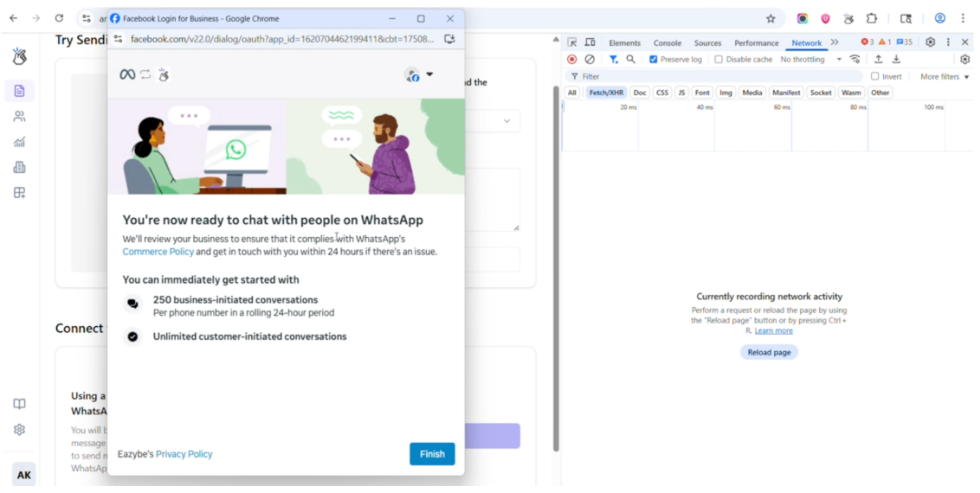Click the Reload page button in DevTools
The height and width of the screenshot is (493, 980).
(x=769, y=352)
